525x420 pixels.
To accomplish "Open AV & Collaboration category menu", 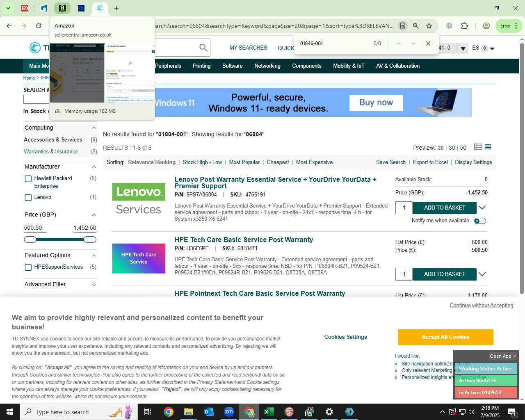I will click(398, 66).
